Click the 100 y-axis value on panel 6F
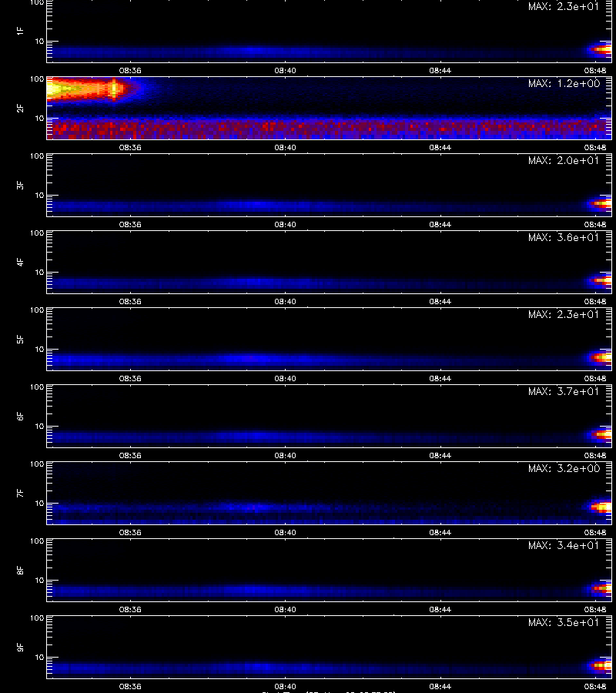616x693 pixels. tap(37, 387)
